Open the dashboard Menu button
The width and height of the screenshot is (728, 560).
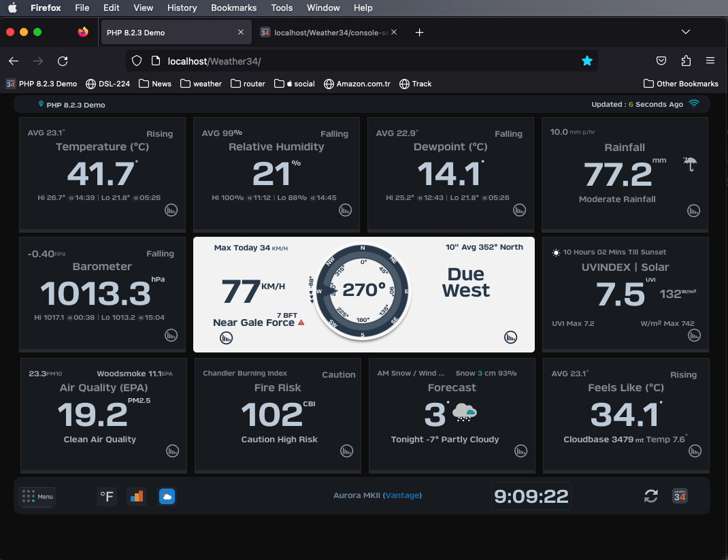click(x=37, y=497)
